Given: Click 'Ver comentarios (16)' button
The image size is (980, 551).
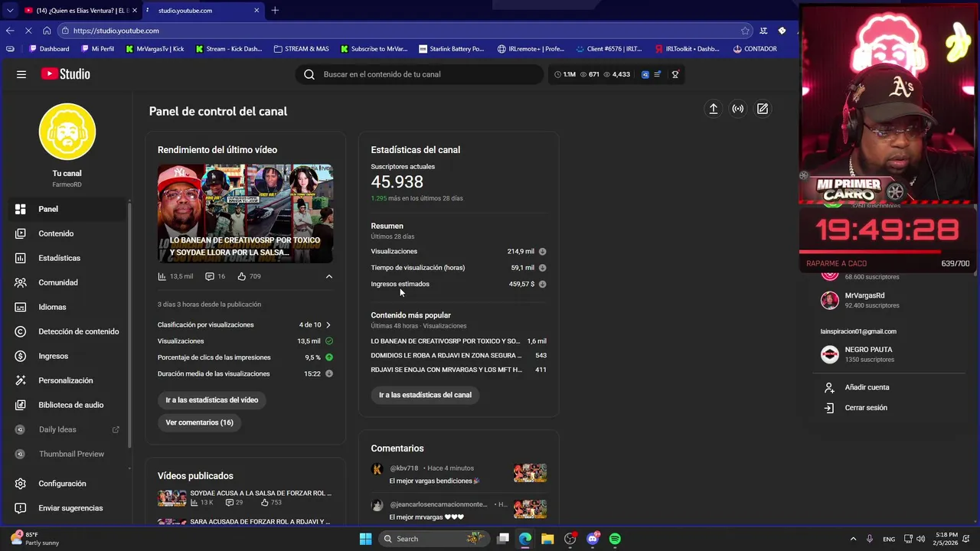Looking at the screenshot, I should click(x=199, y=422).
